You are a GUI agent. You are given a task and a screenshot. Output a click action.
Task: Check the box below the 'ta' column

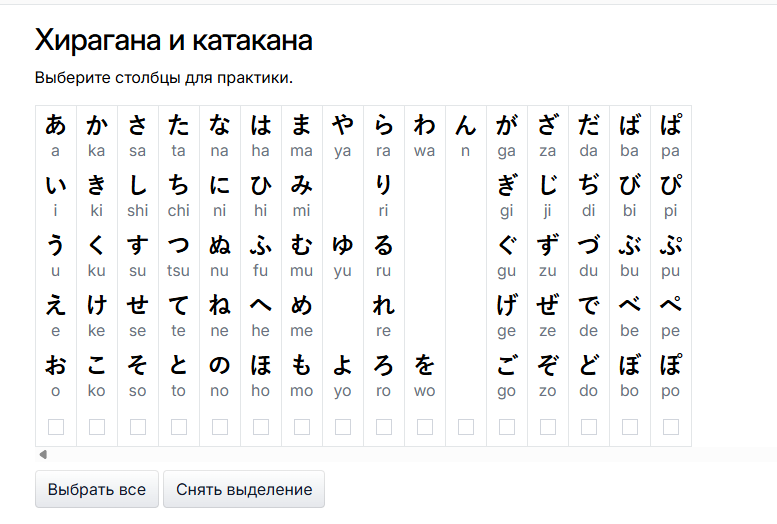pos(179,427)
